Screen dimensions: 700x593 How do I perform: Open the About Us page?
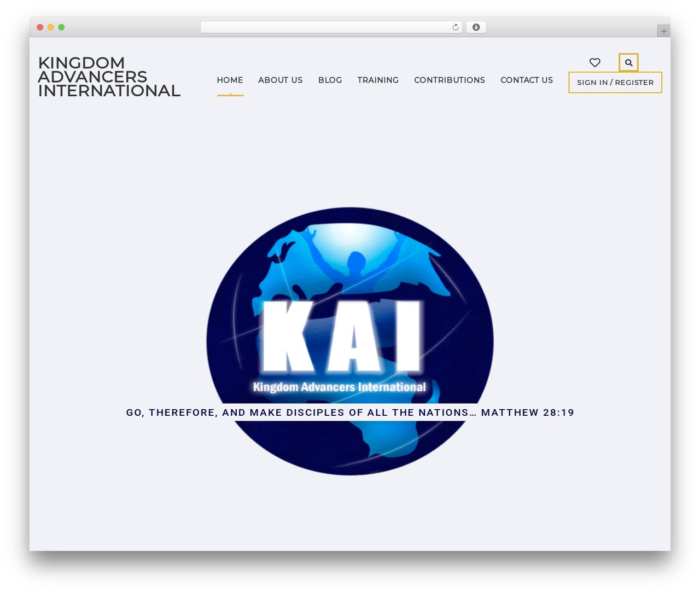coord(280,80)
